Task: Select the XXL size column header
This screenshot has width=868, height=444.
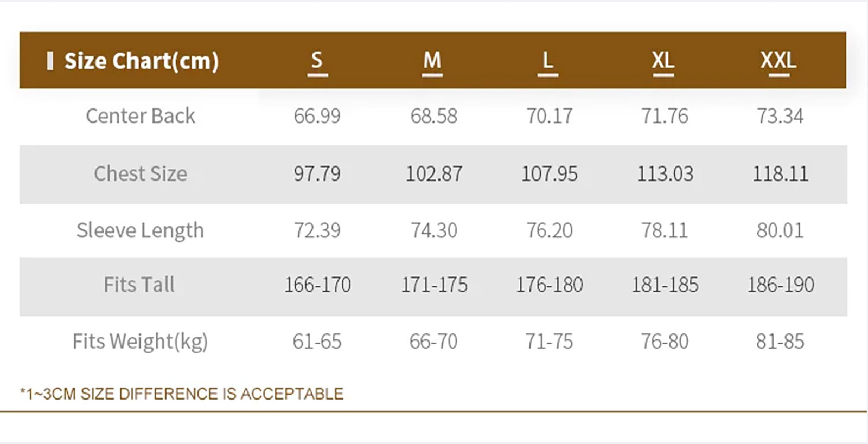Action: tap(778, 60)
